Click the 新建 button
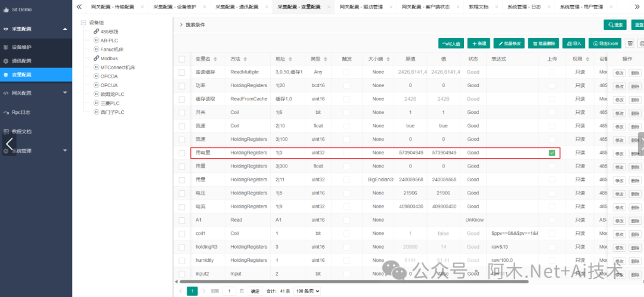 [x=479, y=43]
